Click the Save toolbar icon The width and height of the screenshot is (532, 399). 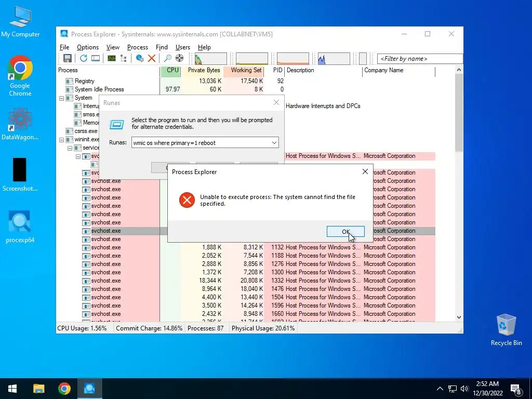(x=67, y=58)
